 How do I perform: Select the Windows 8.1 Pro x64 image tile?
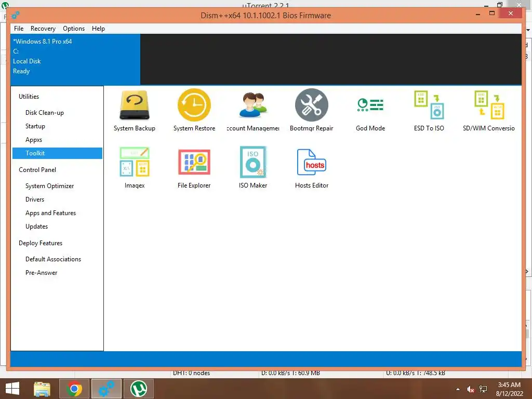click(75, 59)
